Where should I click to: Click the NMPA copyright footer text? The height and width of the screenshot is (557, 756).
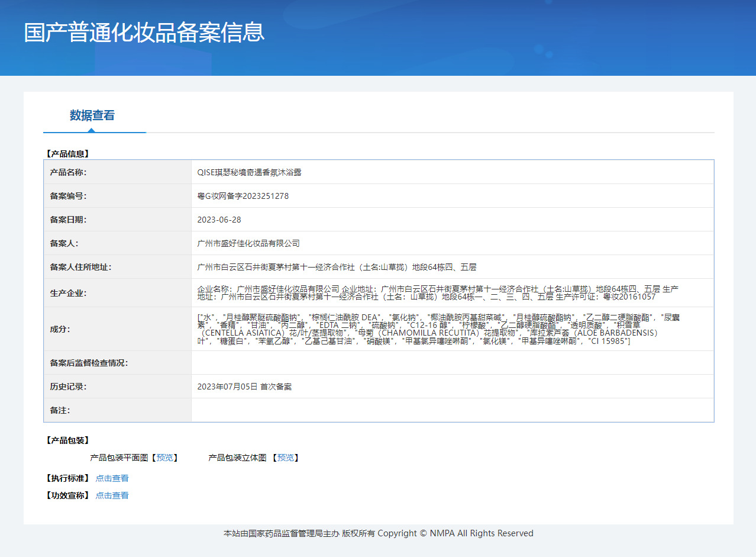[x=378, y=533]
